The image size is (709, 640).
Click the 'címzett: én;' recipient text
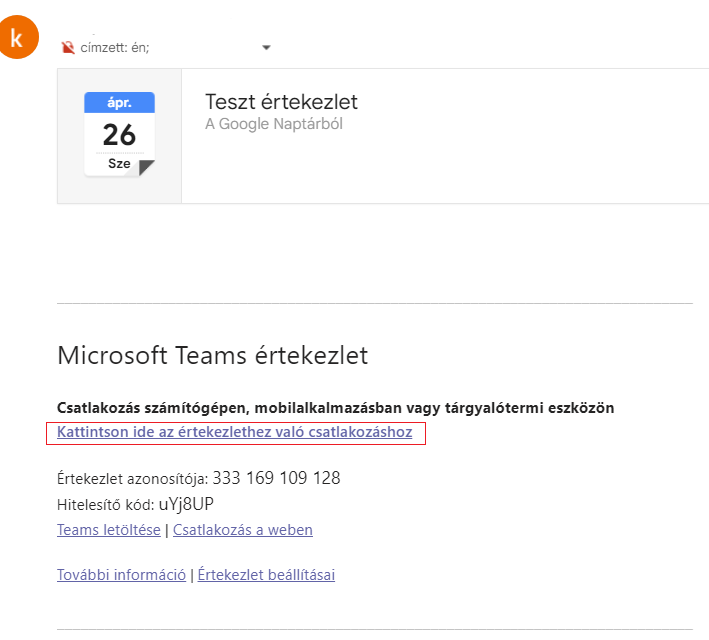pyautogui.click(x=115, y=47)
